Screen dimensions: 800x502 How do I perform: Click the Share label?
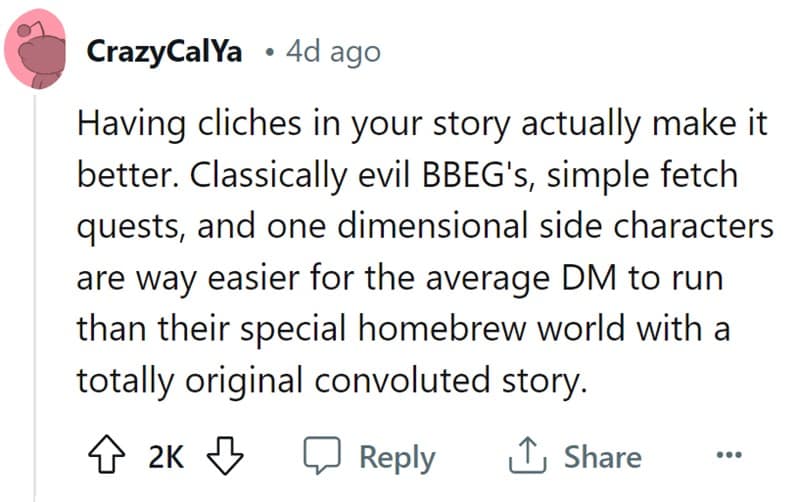point(602,457)
